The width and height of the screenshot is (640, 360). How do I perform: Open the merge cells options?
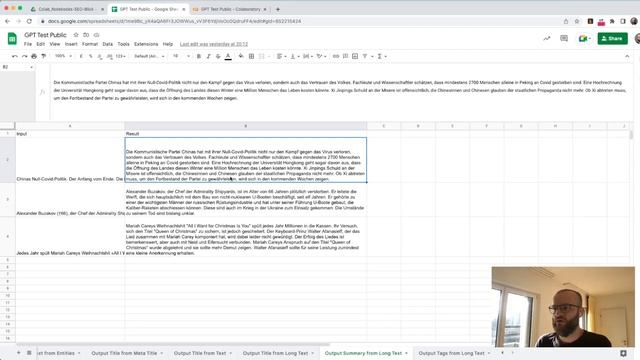point(264,56)
